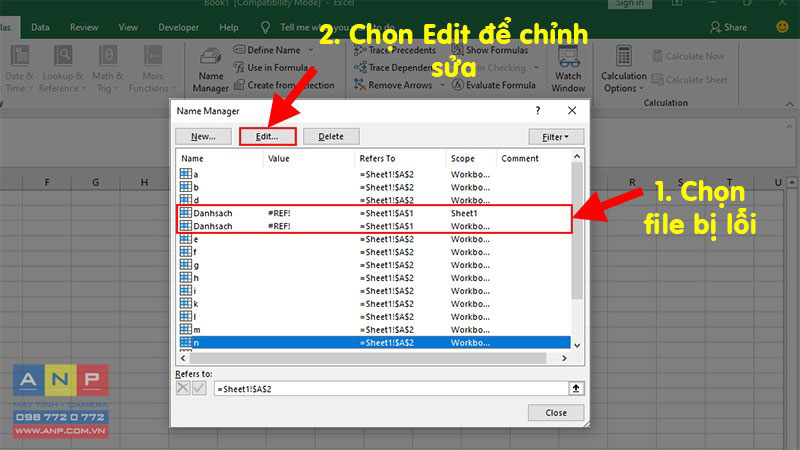
Task: Select column G header in worksheet
Action: (x=96, y=182)
